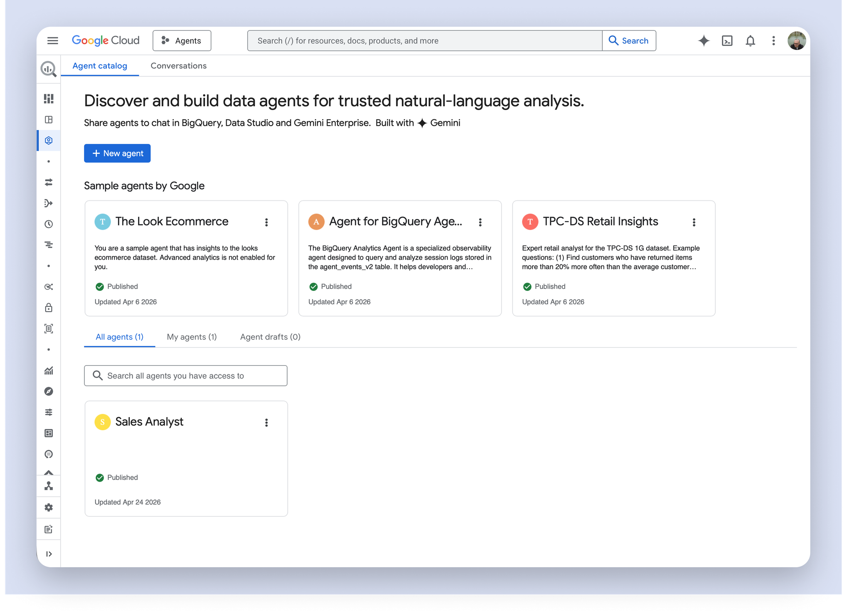
Task: Open TPC-DS Retail Insights card options menu
Action: pos(694,222)
